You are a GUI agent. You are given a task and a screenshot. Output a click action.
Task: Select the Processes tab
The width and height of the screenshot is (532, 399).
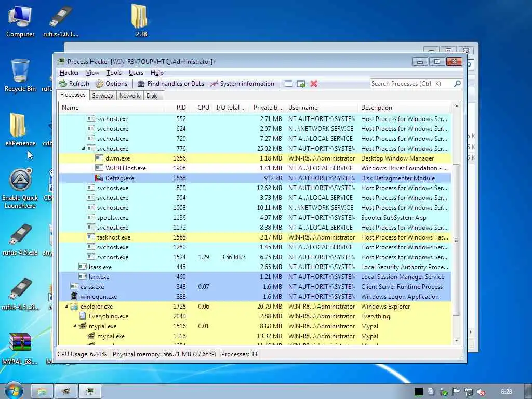point(73,95)
